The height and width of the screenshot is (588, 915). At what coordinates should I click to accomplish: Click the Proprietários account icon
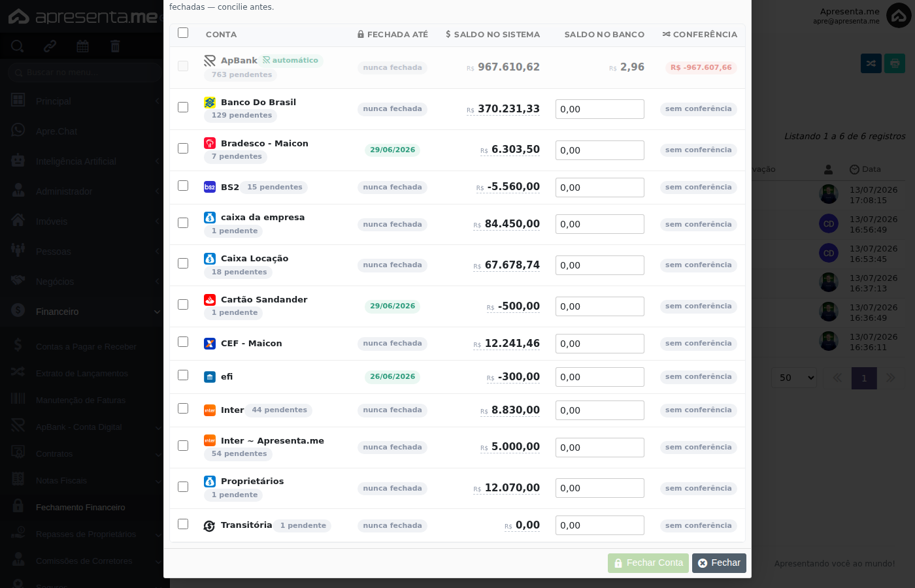coord(210,482)
